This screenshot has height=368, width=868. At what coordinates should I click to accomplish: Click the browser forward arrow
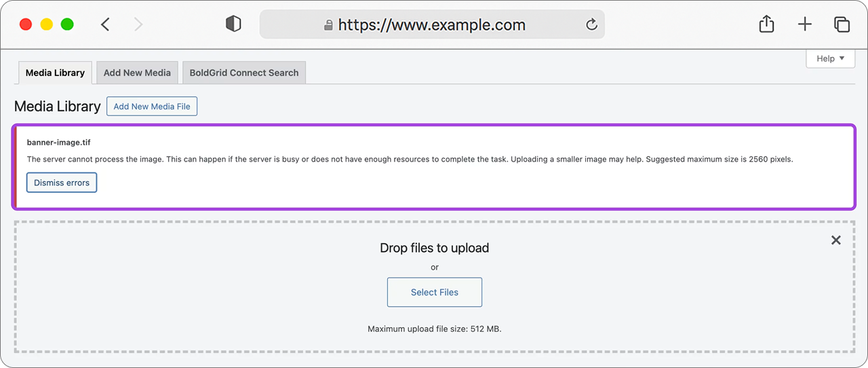[138, 24]
